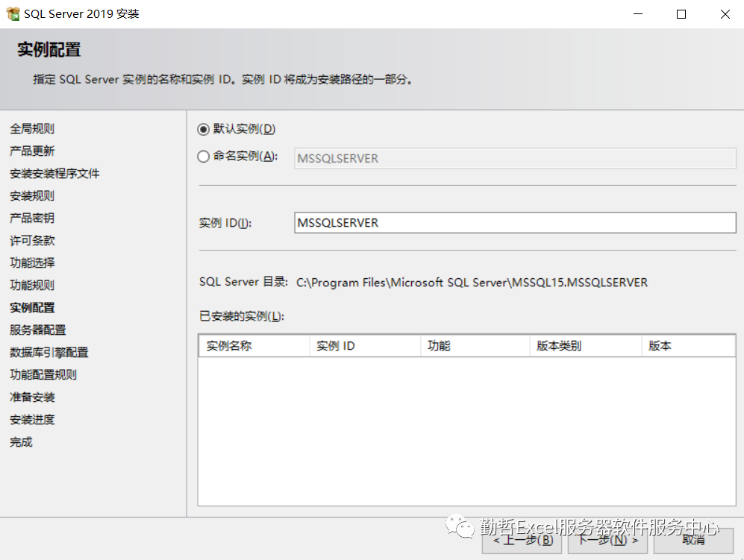Click the 功能 column header
This screenshot has height=560, width=744.
click(475, 346)
